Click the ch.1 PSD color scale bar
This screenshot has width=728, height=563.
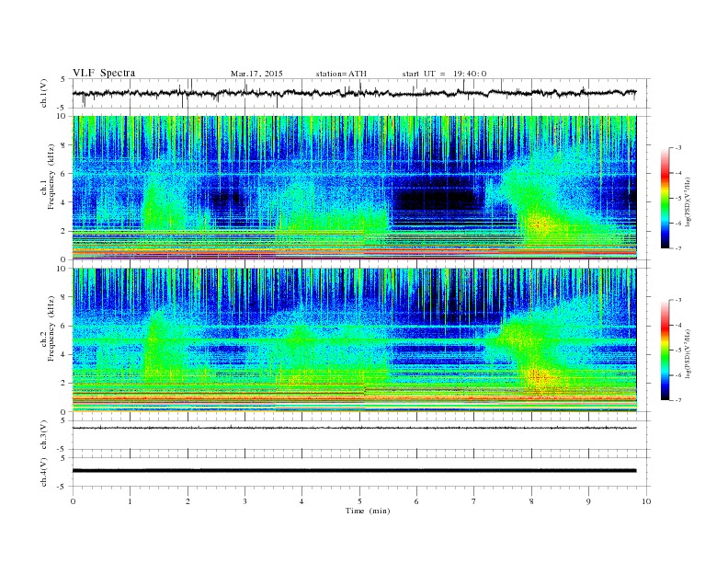pos(665,198)
